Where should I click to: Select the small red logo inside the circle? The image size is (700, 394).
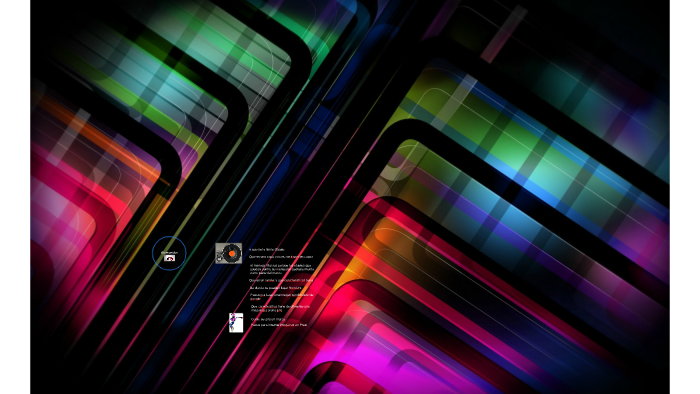point(169,258)
